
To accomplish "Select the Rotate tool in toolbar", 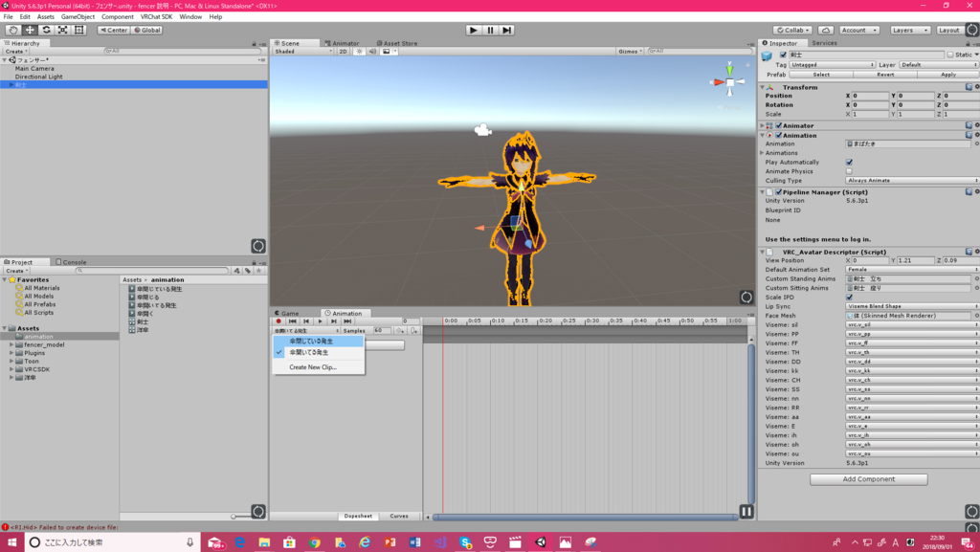I will [46, 30].
